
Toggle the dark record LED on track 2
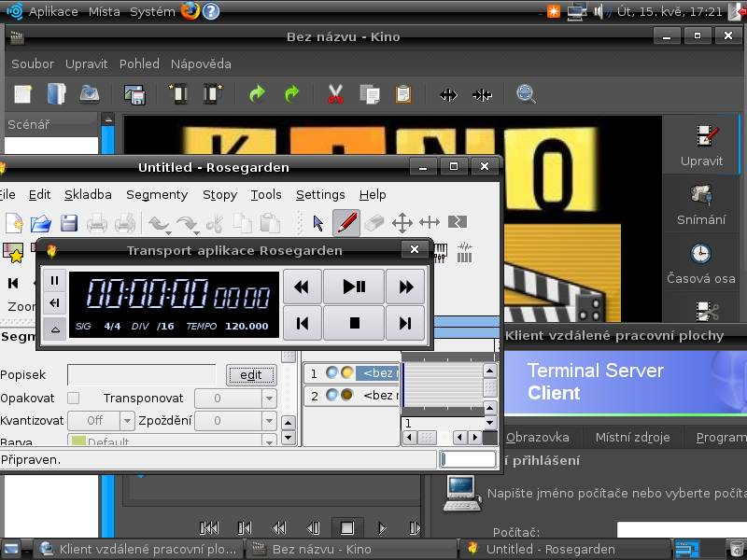click(x=346, y=395)
